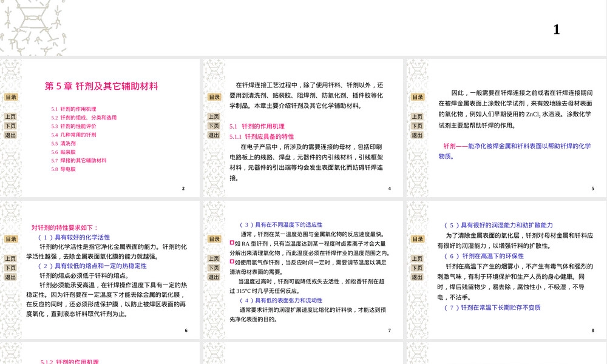Select slide 7 sentence starting 当温度过高时
Screen dimensions: 607x364
(307, 286)
